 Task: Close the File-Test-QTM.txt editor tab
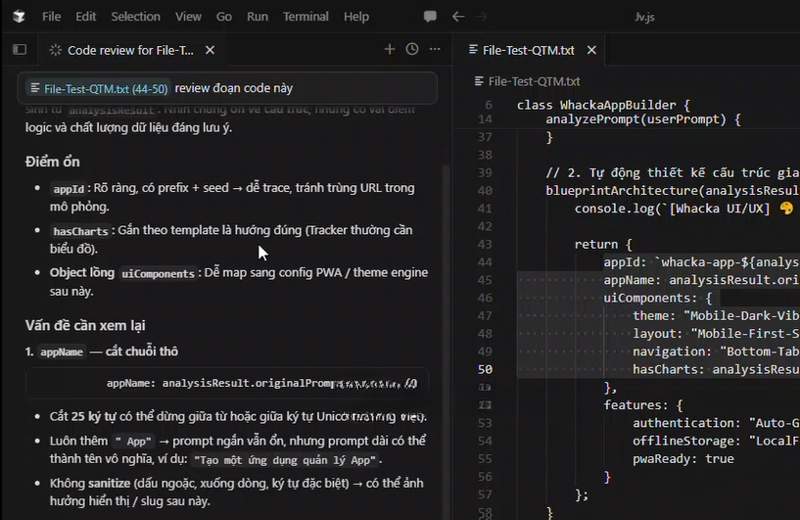pyautogui.click(x=591, y=50)
